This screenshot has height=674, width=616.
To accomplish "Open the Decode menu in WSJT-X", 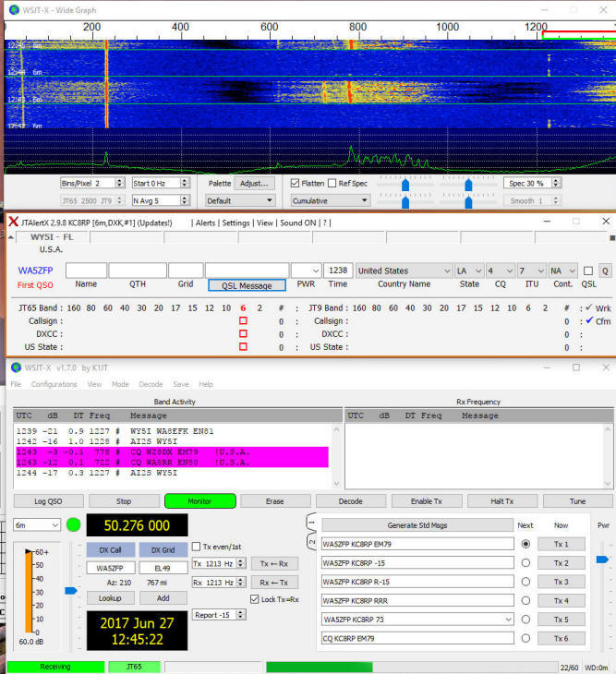I will [151, 384].
